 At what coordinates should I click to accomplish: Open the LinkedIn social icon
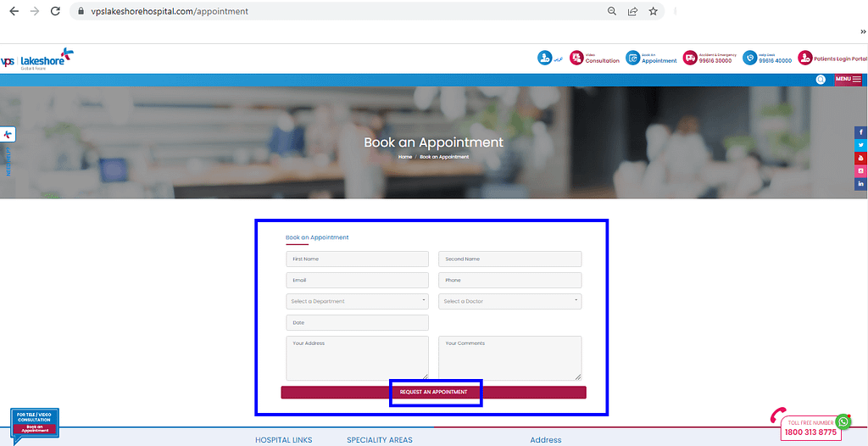(861, 184)
